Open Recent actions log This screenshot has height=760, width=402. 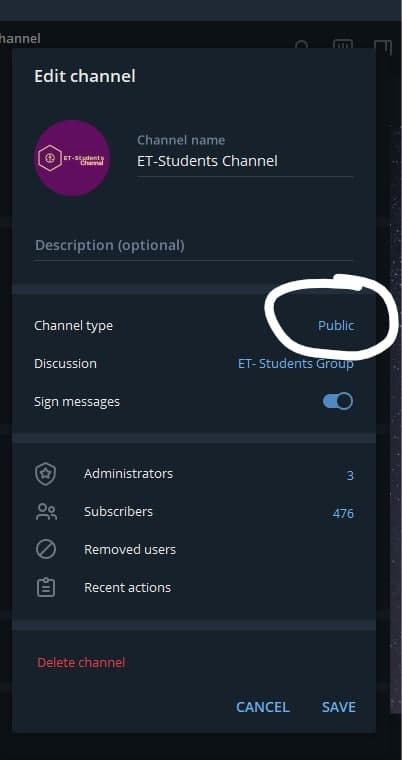pyautogui.click(x=194, y=587)
